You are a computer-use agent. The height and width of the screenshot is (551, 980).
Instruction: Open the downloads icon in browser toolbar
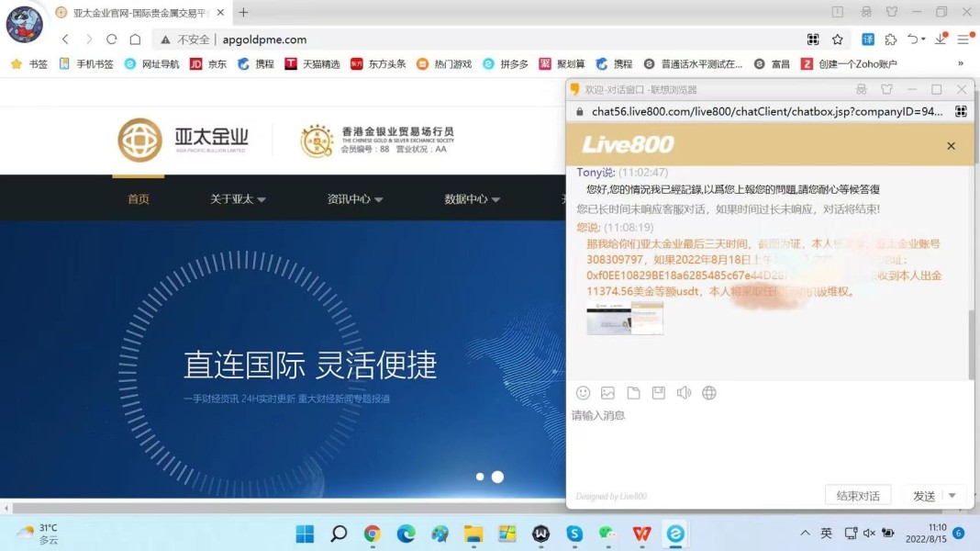click(x=941, y=39)
